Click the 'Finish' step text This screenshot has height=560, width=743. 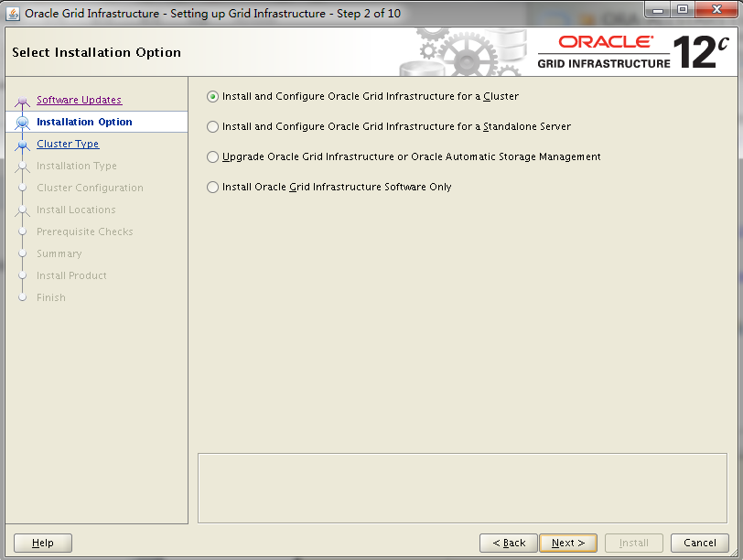[x=51, y=298]
